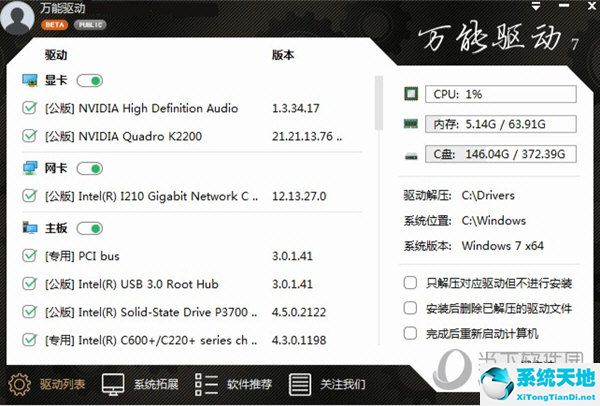This screenshot has height=406, width=600.
Task: Click the 网卡 network card icon
Action: click(x=30, y=168)
